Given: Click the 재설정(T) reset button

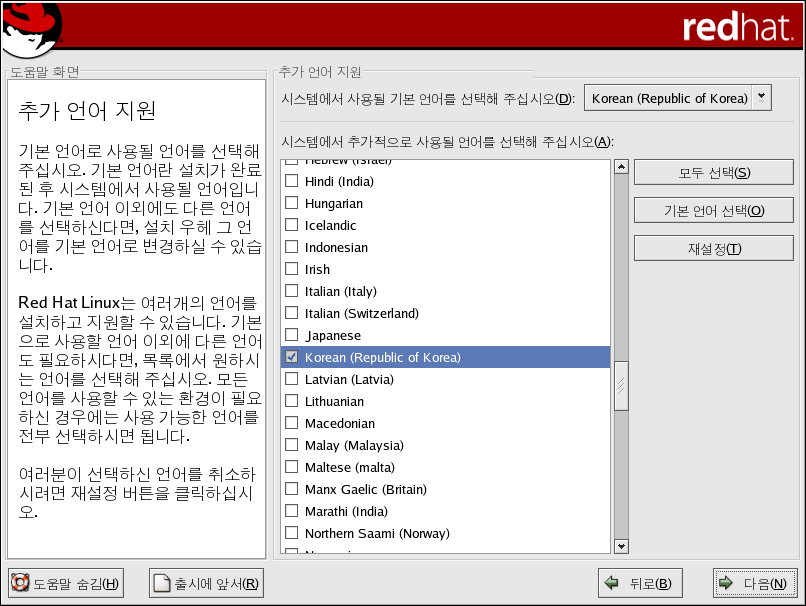Looking at the screenshot, I should (713, 248).
